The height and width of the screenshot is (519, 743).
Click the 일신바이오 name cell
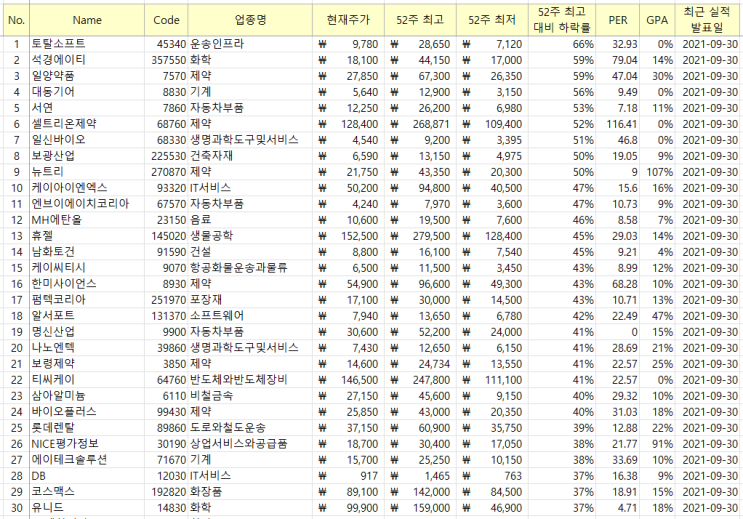pos(87,140)
